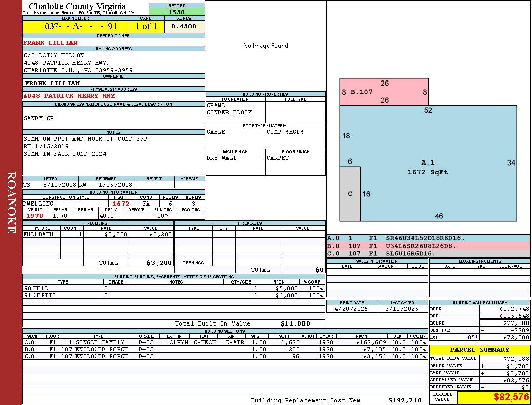Select TOTAL BLDG VALUE $72,088
Image resolution: width=532 pixels, height=405 pixels.
tap(516, 359)
